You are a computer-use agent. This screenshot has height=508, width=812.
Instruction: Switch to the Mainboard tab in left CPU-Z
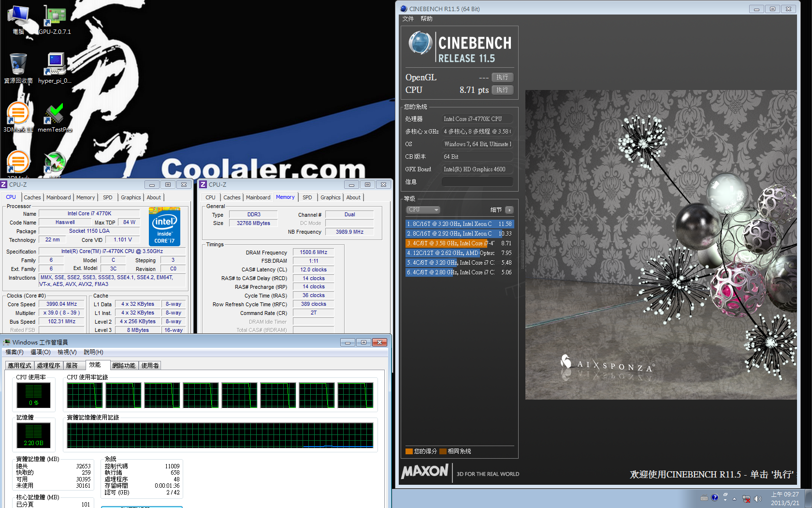(58, 197)
